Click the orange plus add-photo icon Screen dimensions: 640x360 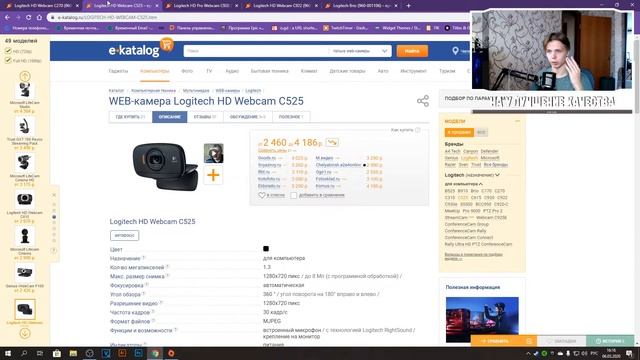(x=213, y=176)
